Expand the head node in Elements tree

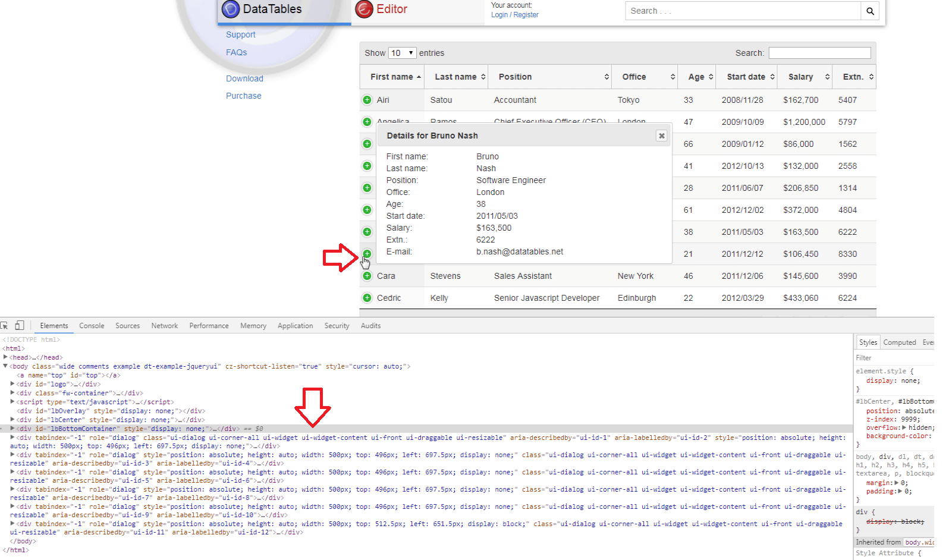coord(5,357)
